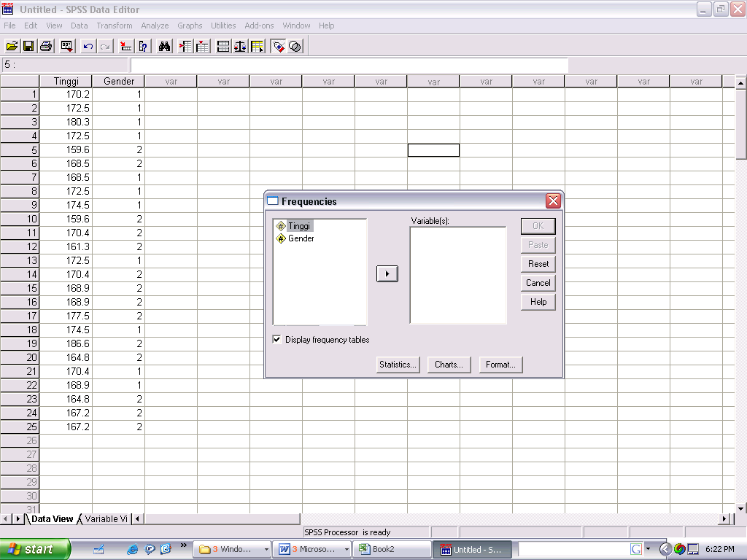
Task: Expand the quick launch chevron
Action: (x=183, y=545)
